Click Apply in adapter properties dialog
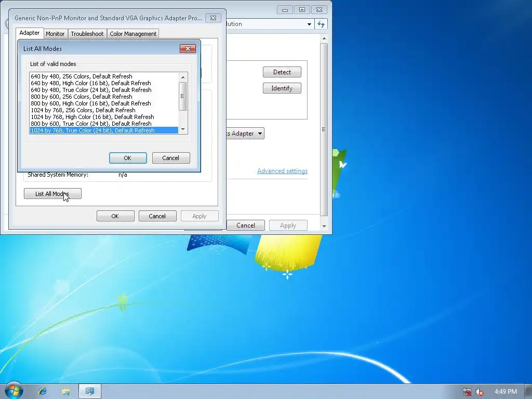Image resolution: width=532 pixels, height=399 pixels. coord(199,216)
